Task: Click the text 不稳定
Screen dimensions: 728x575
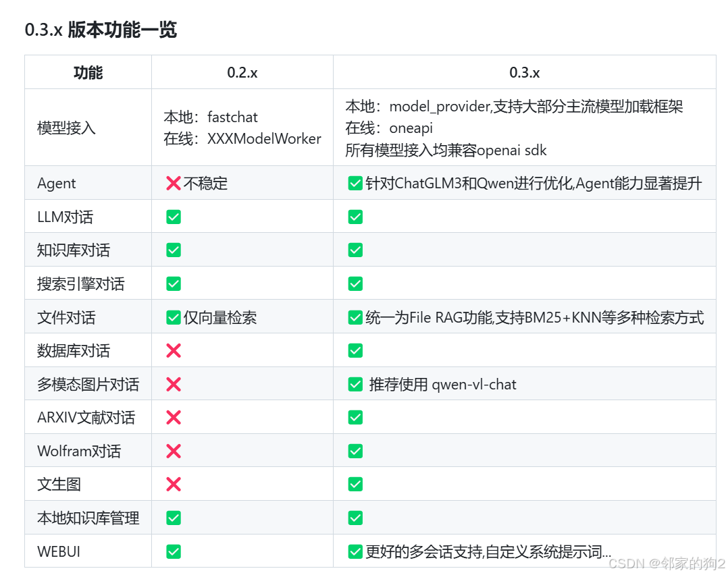Action: (206, 184)
